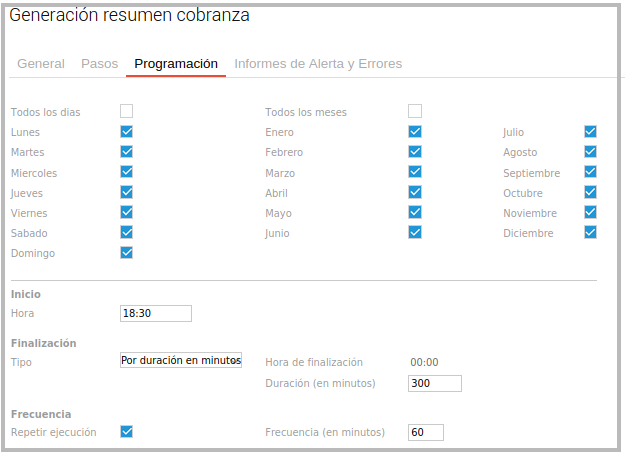
Task: Toggle the Marzo checkbox
Action: [415, 172]
